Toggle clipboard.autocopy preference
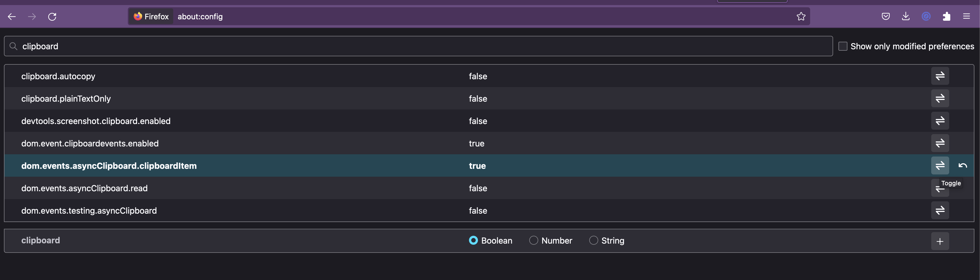The image size is (980, 280). click(x=940, y=76)
